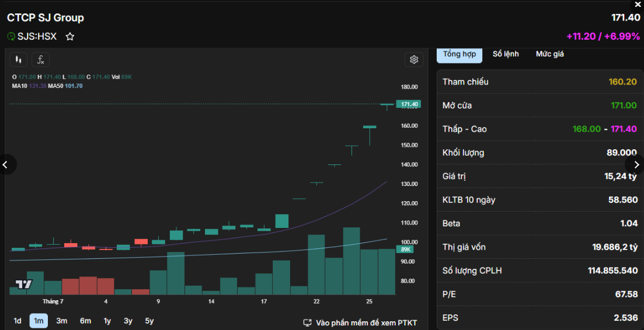644x330 pixels.
Task: Click the Mở cửa value 171.00
Action: coord(624,106)
